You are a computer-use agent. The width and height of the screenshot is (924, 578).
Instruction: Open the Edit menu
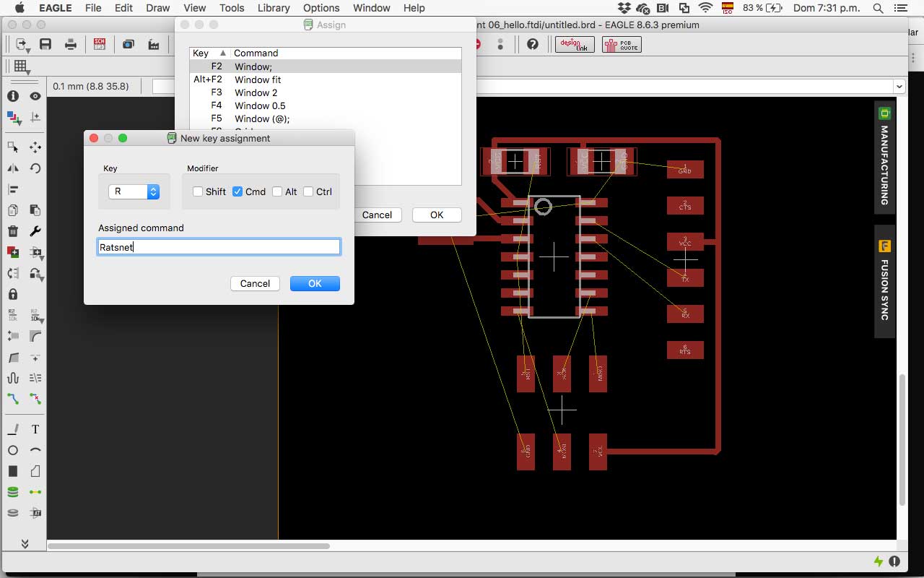click(x=123, y=8)
